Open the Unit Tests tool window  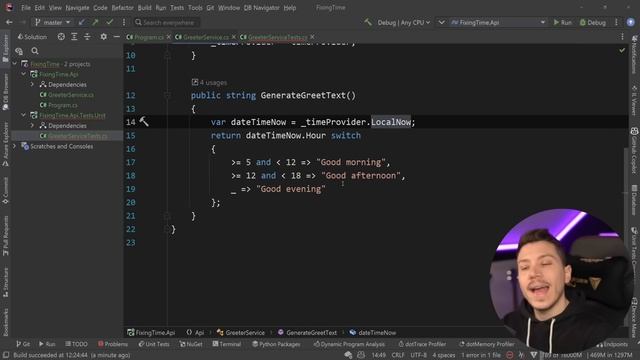[x=154, y=344]
